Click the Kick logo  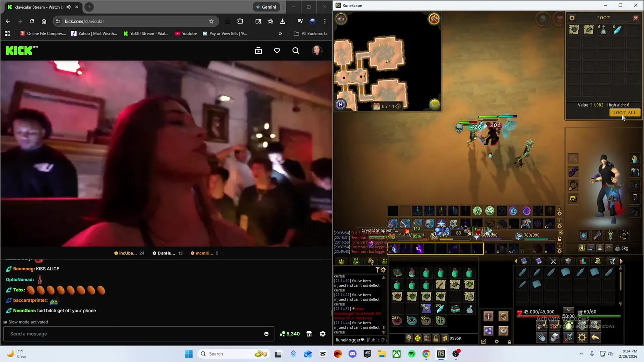(x=22, y=50)
